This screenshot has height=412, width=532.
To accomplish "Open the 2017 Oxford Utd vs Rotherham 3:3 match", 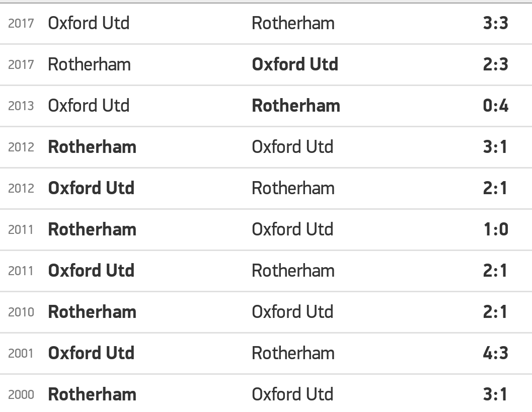I will coord(266,24).
